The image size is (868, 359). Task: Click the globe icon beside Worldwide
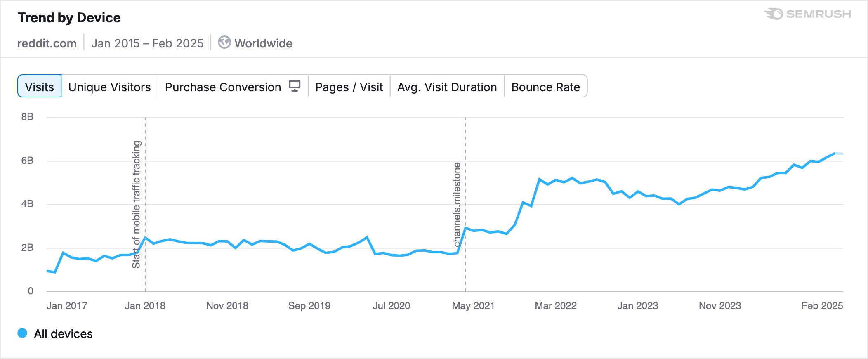coord(224,43)
